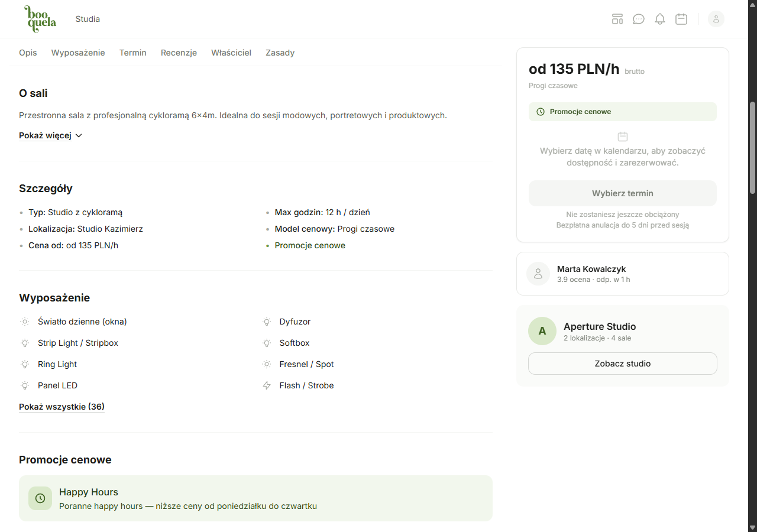Click the chevron next to Pokaż więcej
The image size is (757, 532).
point(79,135)
